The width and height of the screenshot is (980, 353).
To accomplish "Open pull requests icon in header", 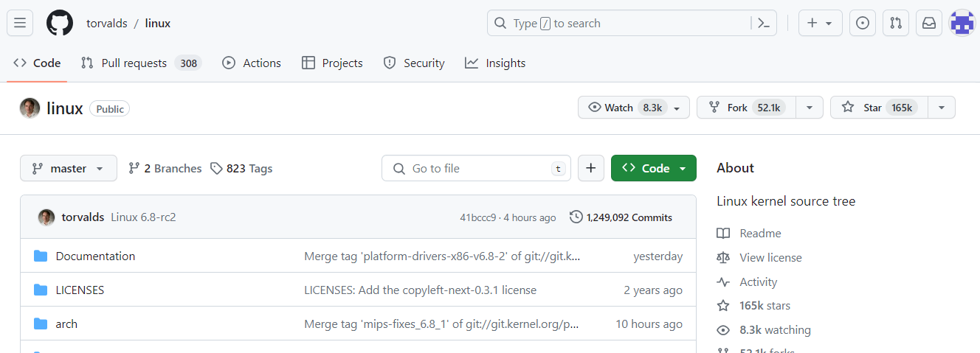I will (895, 23).
